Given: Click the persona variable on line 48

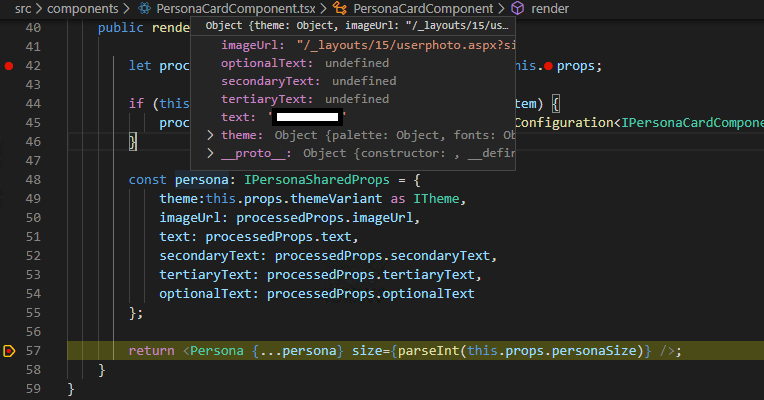Looking at the screenshot, I should [202, 180].
